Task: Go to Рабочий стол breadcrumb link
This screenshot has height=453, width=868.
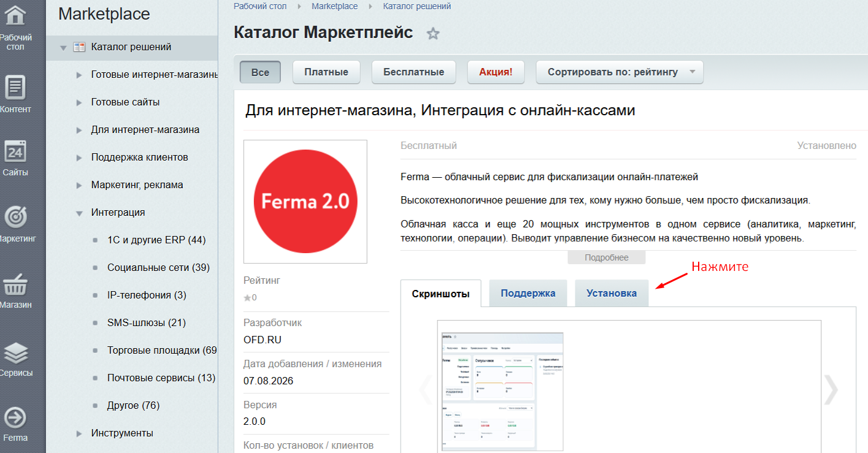Action: (x=259, y=6)
